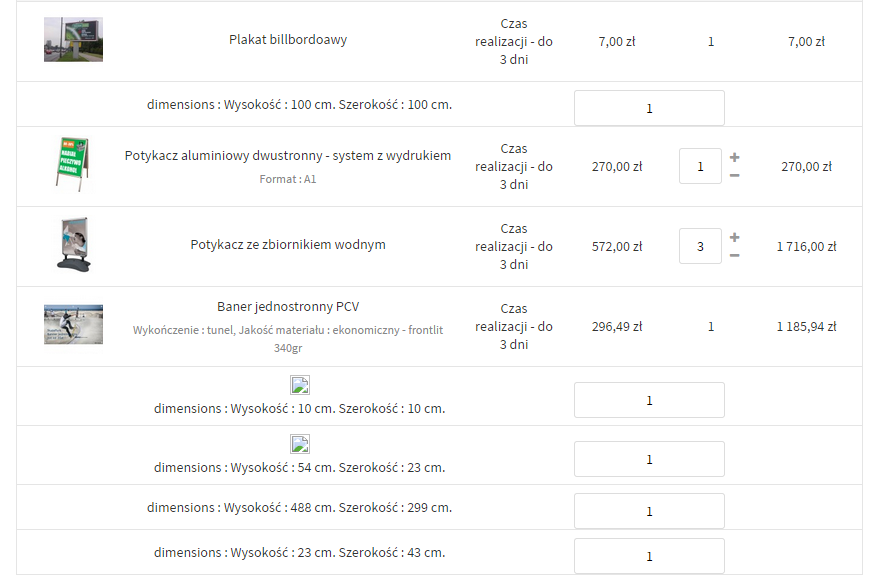Open Potykacz aluminiowy dwustronny product link

tap(288, 155)
